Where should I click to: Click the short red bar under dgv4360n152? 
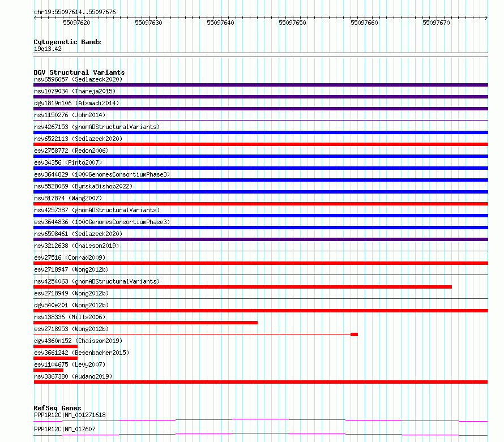pos(55,346)
